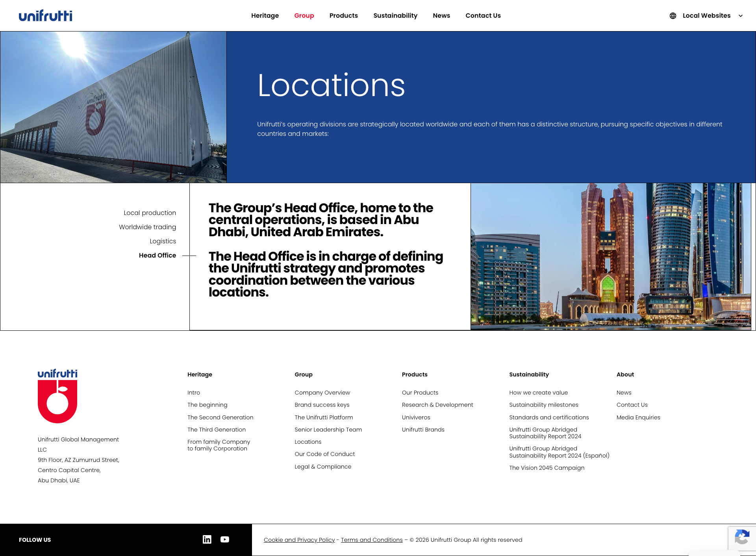Open the Abridged Sustainability Report 2024 link

(545, 433)
